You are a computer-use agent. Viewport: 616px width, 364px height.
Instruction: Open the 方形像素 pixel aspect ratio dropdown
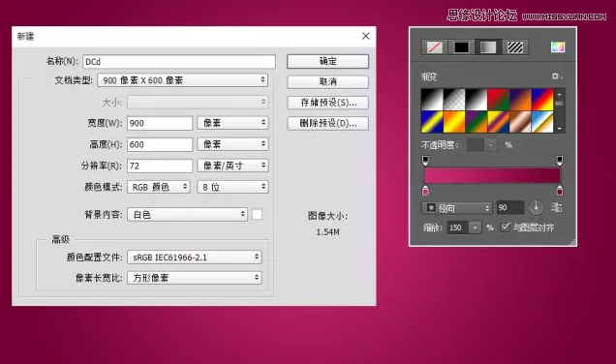(195, 278)
